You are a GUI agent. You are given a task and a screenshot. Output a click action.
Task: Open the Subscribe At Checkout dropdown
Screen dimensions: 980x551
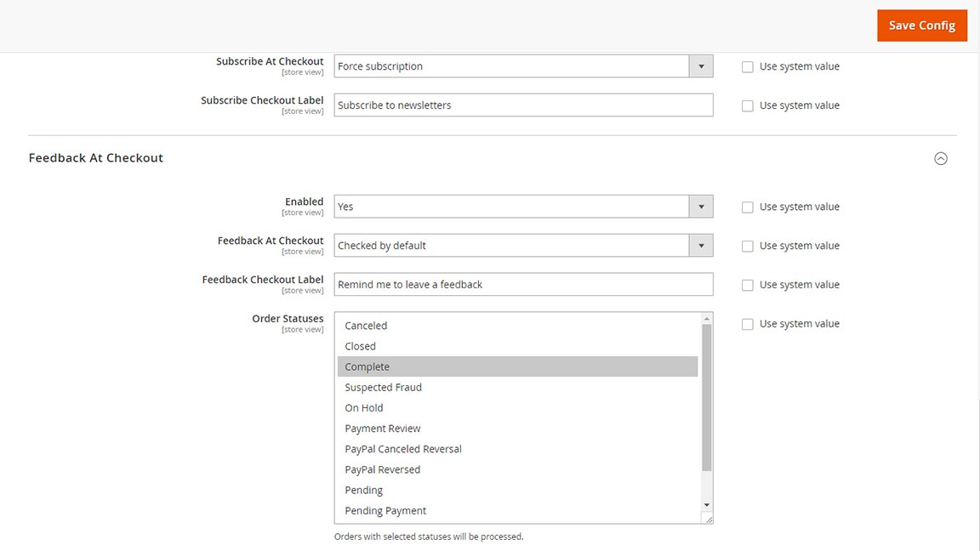click(x=523, y=66)
